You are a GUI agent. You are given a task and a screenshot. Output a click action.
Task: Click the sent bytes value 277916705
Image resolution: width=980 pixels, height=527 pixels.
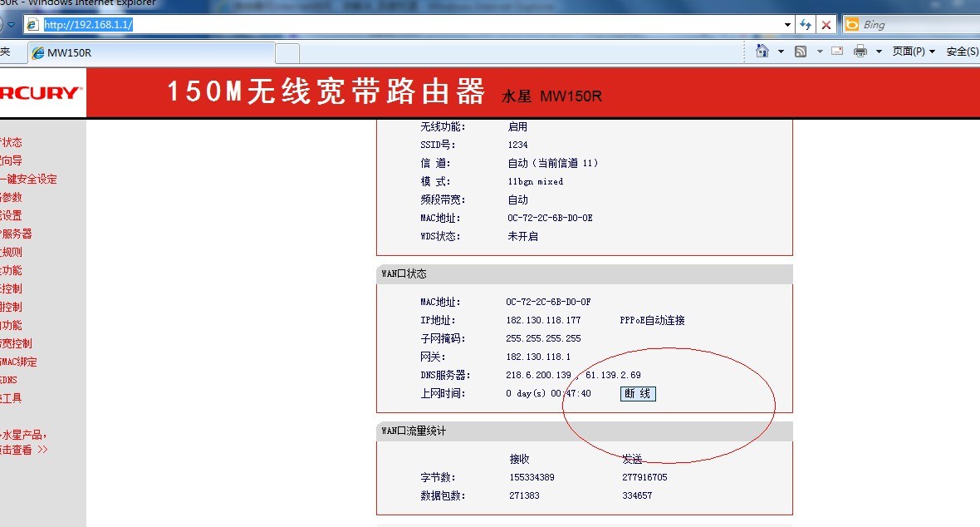click(x=644, y=477)
